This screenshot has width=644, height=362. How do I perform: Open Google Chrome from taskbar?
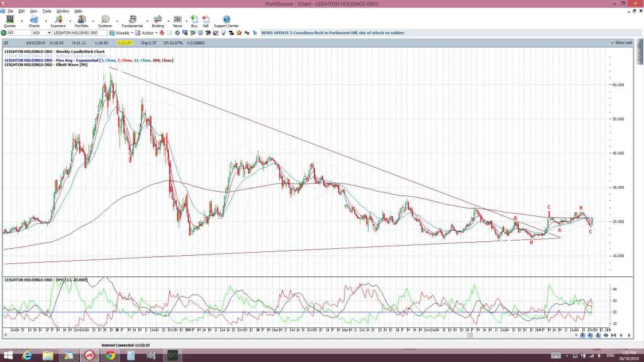(x=110, y=356)
